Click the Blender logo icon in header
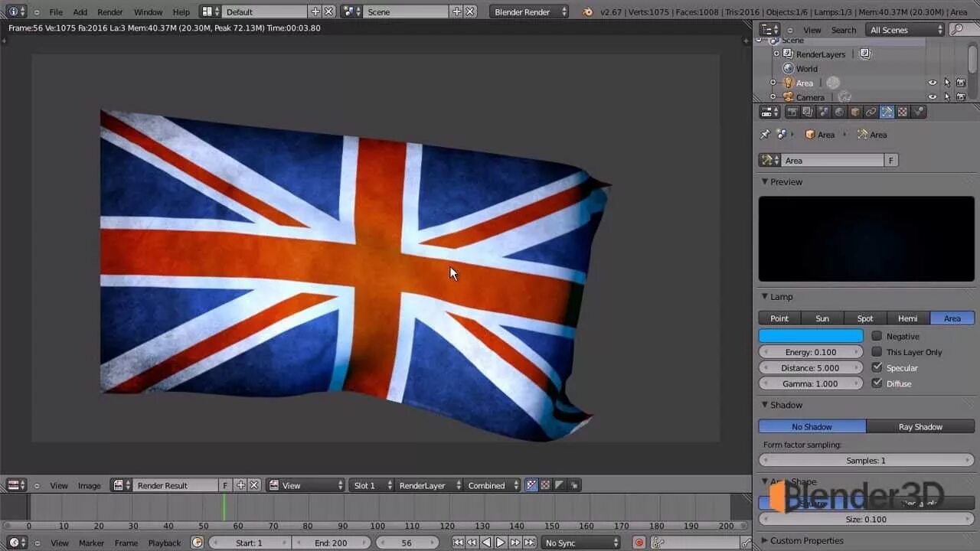 587,11
